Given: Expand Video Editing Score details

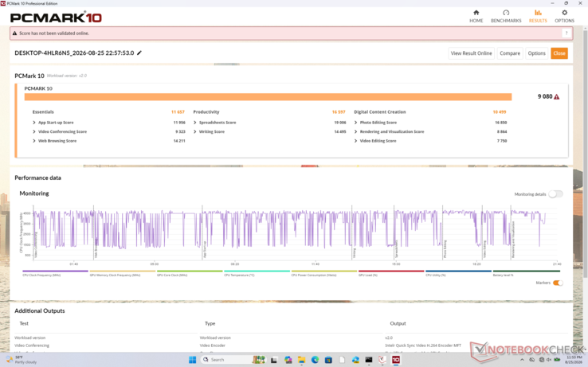Looking at the screenshot, I should (x=356, y=141).
